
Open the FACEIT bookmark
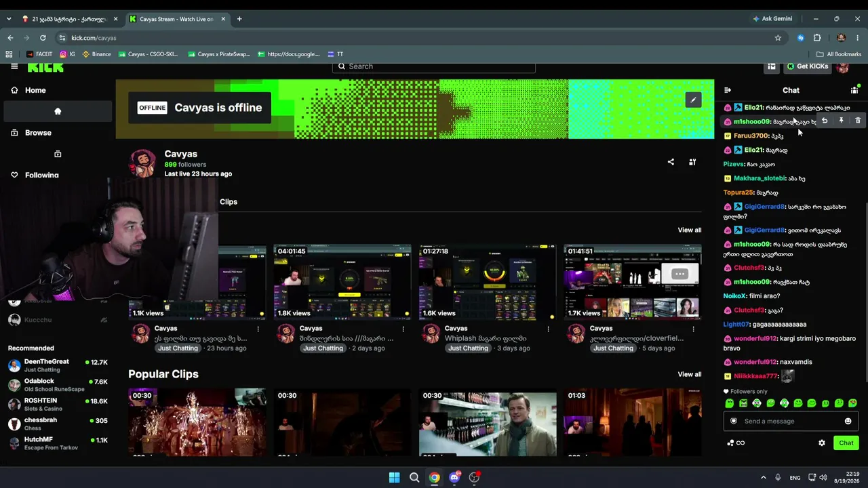39,54
